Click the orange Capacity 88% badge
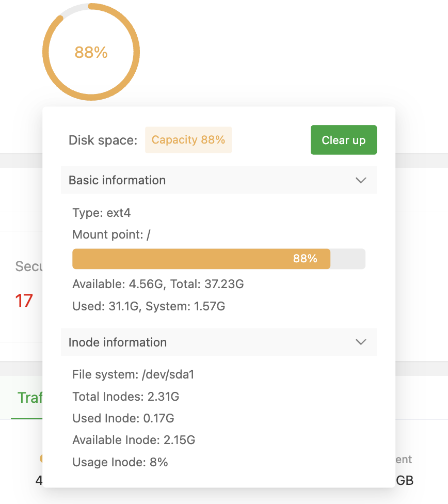448x504 pixels. (188, 140)
